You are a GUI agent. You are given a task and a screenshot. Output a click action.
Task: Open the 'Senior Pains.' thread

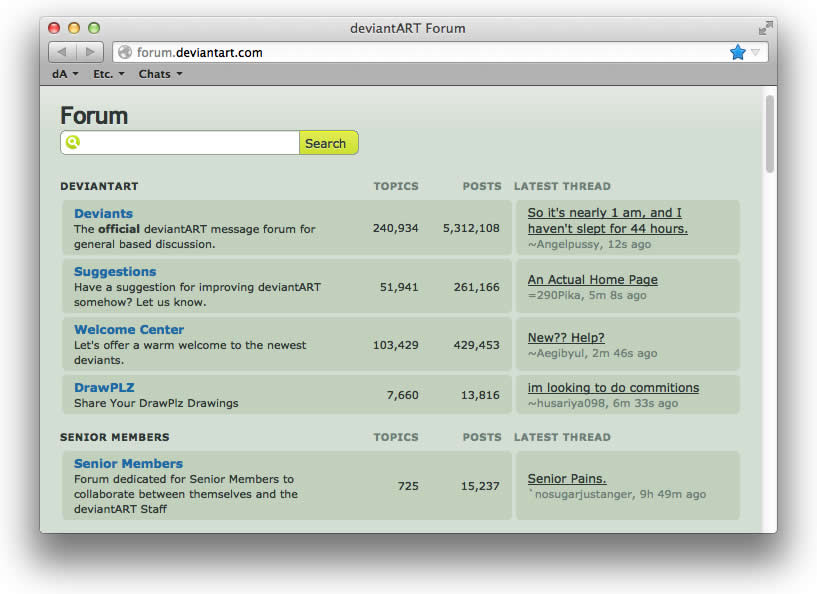(x=567, y=478)
